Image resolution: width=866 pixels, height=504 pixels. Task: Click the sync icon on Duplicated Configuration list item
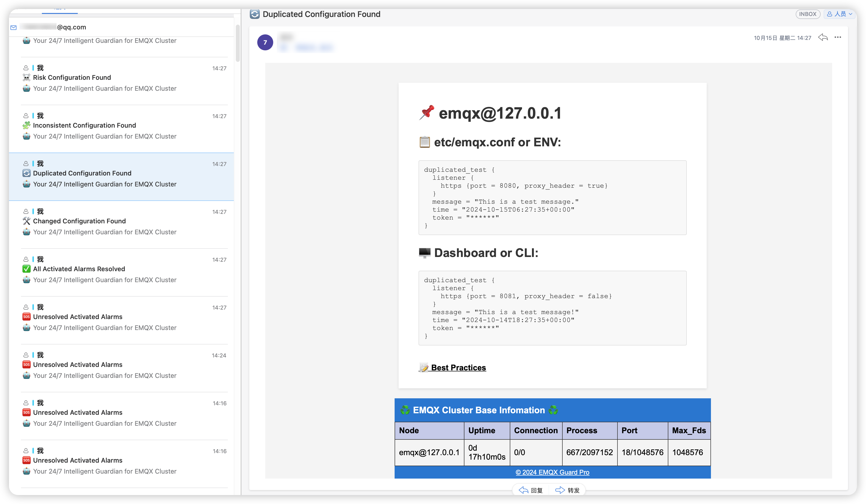click(x=26, y=173)
